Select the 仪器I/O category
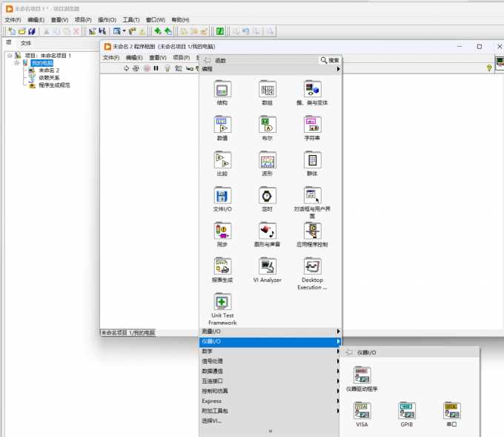Screen dimensions: 504x437 270,341
